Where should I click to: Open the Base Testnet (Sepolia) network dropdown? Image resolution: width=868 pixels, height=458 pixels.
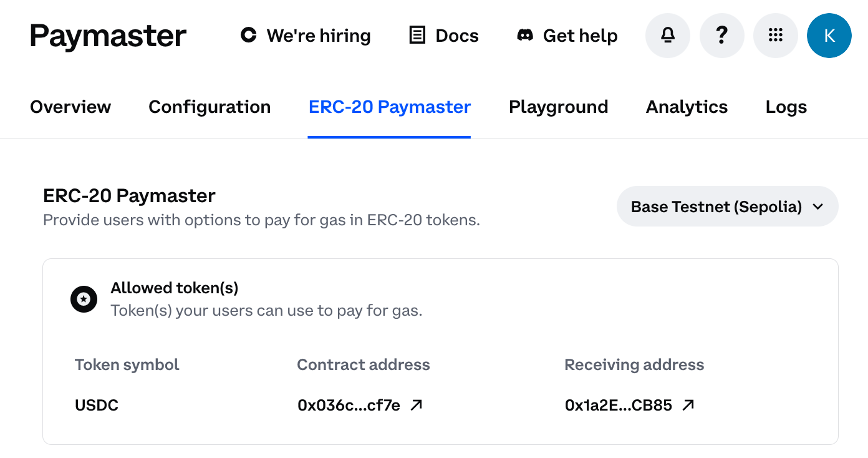click(727, 206)
